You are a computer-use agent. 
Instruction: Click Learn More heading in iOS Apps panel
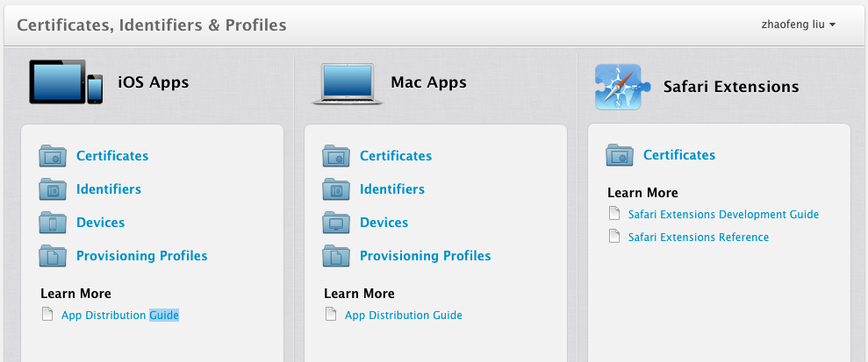click(75, 294)
